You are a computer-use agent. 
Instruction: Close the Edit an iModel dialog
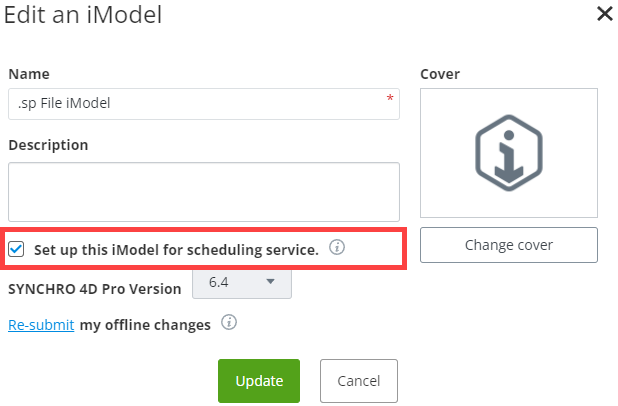[605, 14]
